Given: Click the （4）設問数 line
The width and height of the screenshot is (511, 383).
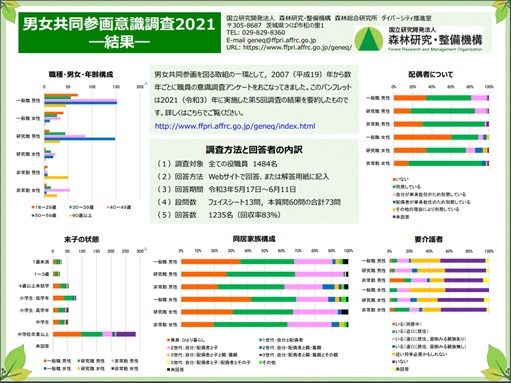Looking at the screenshot, I should [248, 202].
